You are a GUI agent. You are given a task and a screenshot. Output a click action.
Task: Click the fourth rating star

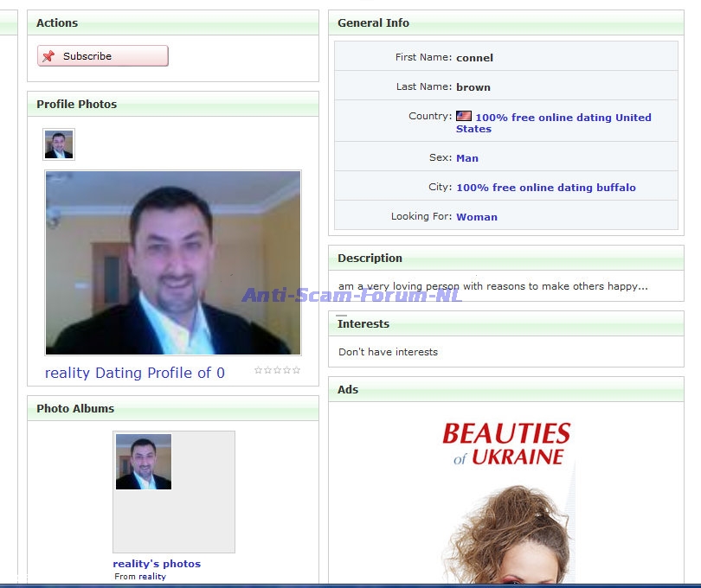click(x=287, y=370)
